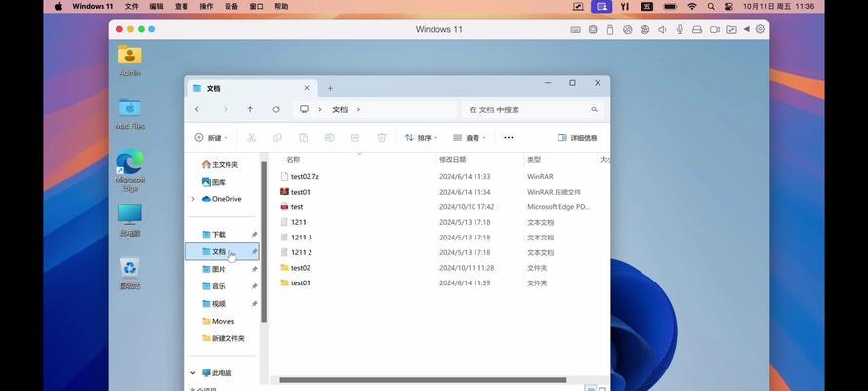Screen dimensions: 868x391
Task: Select the horizontal scrollbar in file list
Action: (423, 380)
